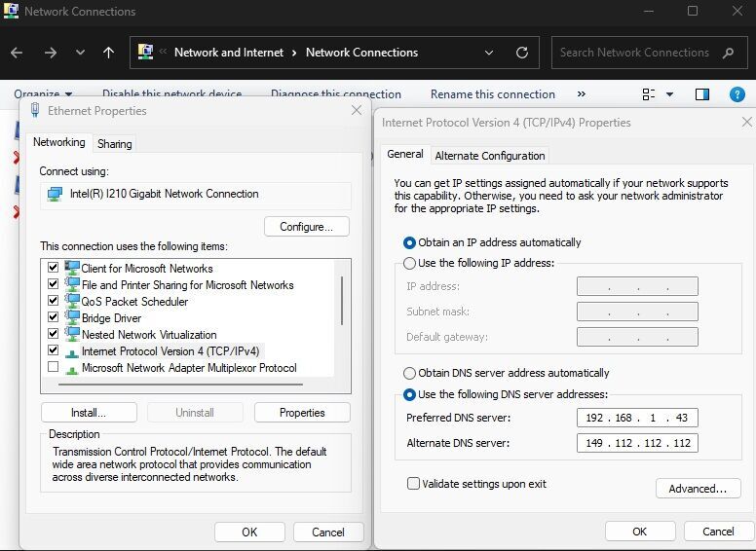Click the search magnifier icon

coord(728,53)
